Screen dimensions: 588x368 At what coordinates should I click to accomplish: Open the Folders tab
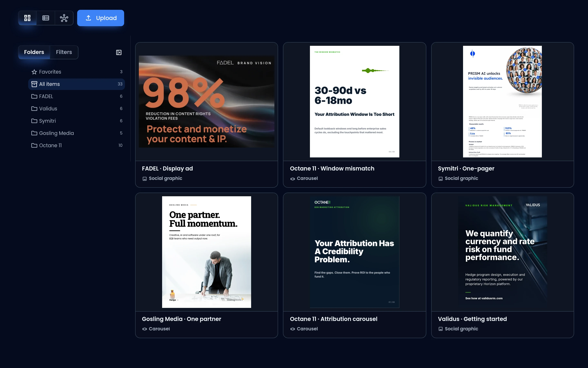(x=34, y=52)
